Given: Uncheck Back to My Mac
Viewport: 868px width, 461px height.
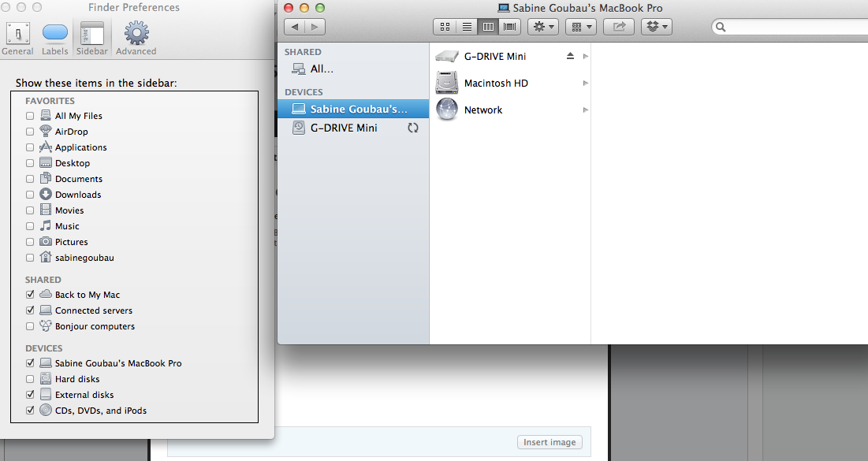Looking at the screenshot, I should click(x=30, y=295).
